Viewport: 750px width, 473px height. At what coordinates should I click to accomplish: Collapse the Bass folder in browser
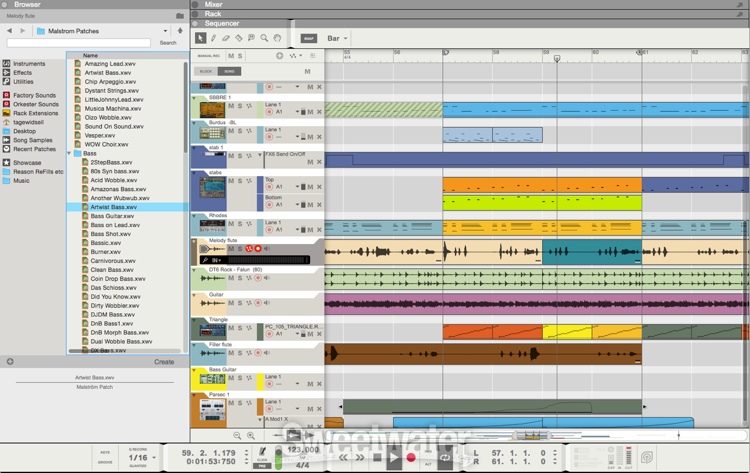(69, 153)
